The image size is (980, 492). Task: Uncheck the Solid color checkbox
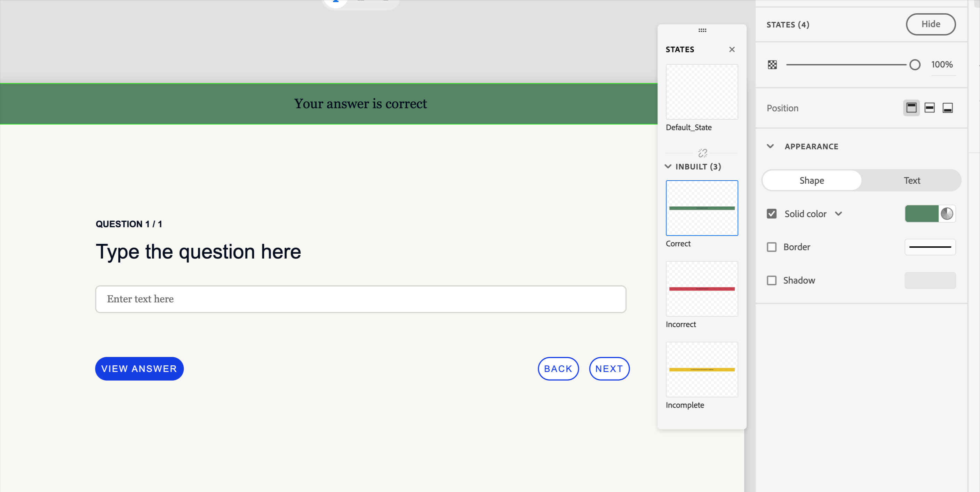tap(772, 214)
